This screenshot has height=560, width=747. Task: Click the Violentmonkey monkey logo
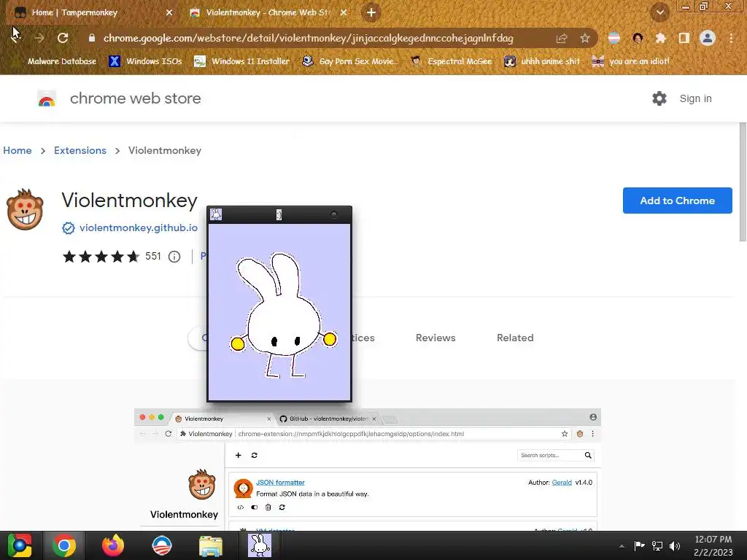(25, 209)
